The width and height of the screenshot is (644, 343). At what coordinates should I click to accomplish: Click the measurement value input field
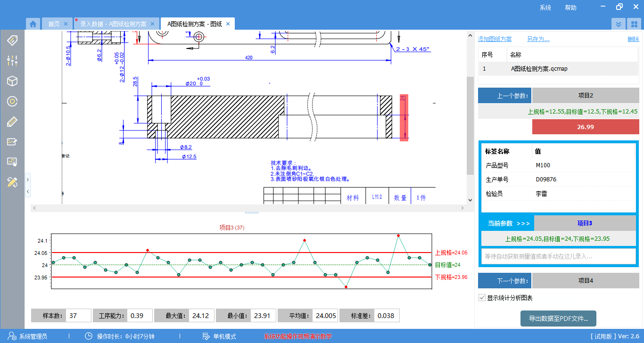point(558,256)
